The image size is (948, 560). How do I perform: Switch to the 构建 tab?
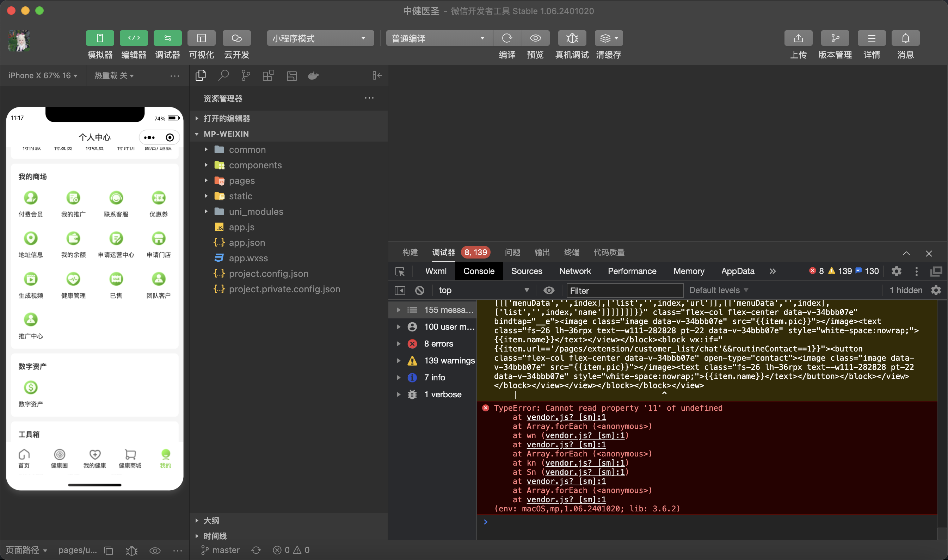pyautogui.click(x=410, y=252)
